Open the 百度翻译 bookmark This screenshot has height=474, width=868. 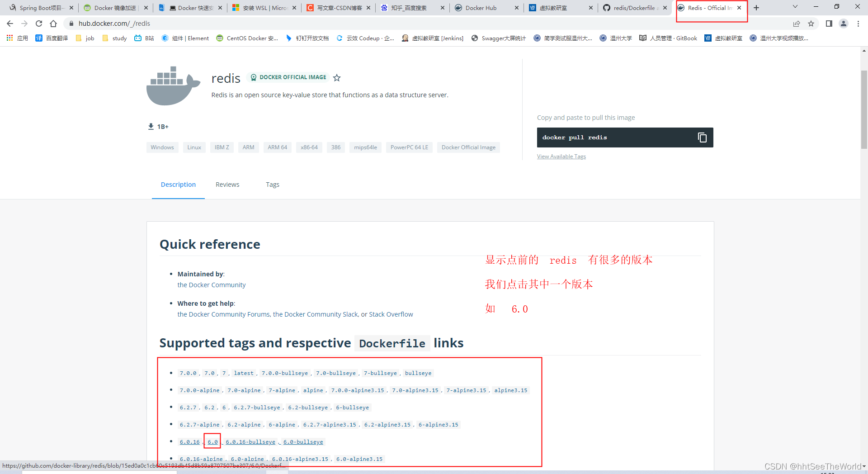pyautogui.click(x=52, y=38)
